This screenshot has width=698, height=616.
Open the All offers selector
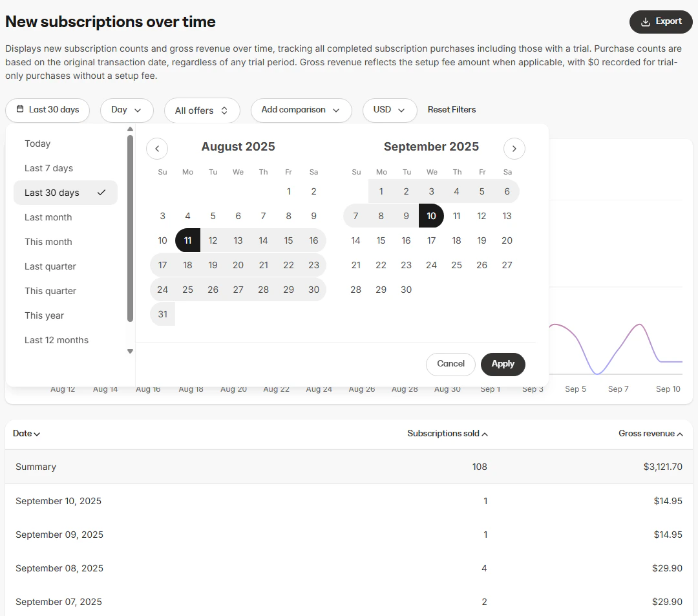pos(202,110)
